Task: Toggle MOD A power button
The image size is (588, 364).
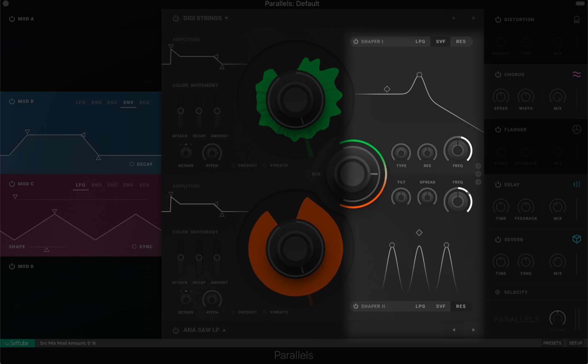Action: click(12, 19)
